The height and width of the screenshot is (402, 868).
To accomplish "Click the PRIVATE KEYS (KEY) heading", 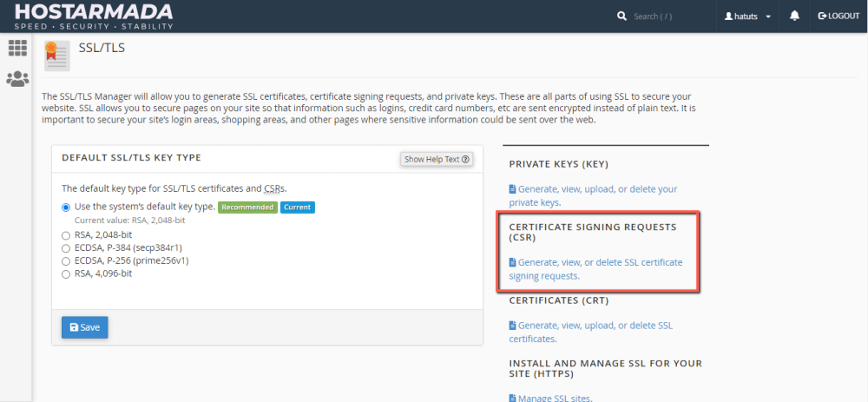I will point(558,164).
